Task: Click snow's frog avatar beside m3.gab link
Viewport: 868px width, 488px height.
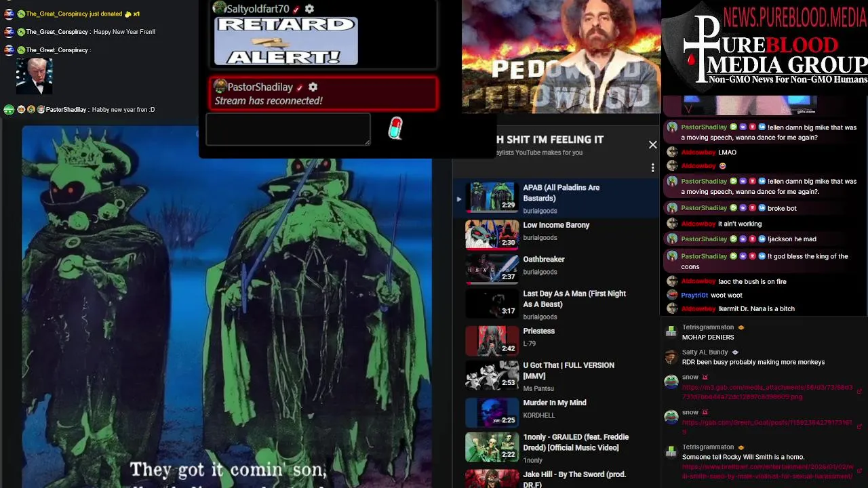Action: (x=671, y=382)
